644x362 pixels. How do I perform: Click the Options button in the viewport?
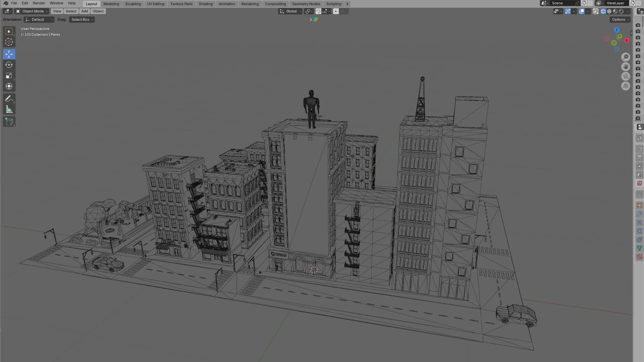(619, 19)
